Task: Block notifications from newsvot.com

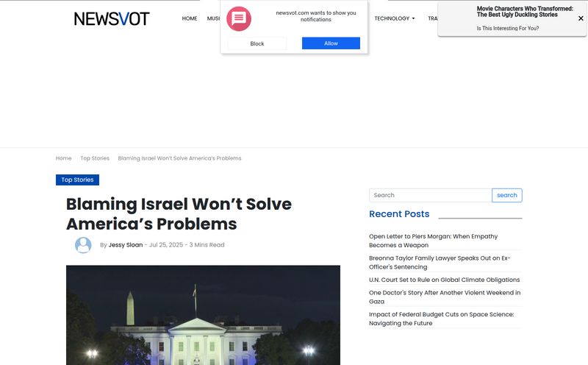Action: coord(257,43)
